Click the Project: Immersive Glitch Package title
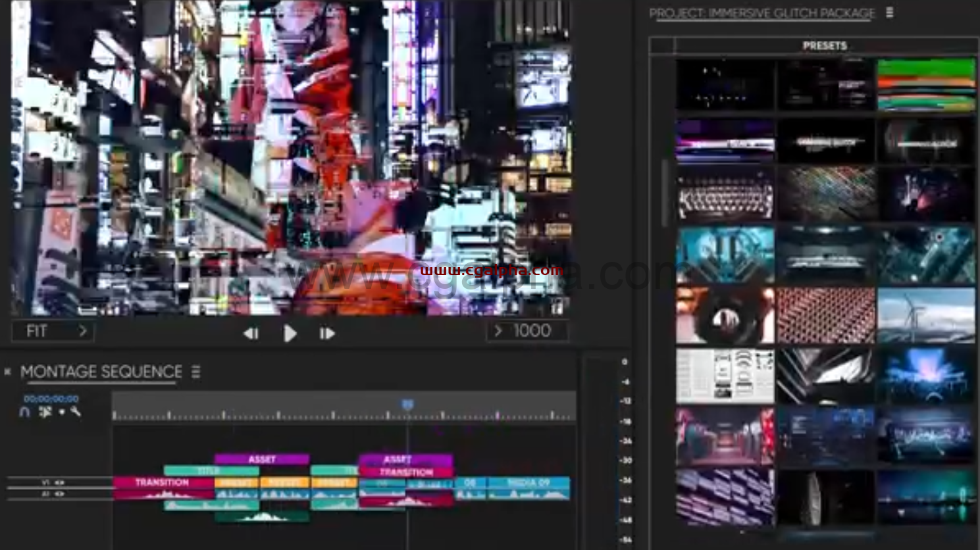This screenshot has height=550, width=980. pyautogui.click(x=761, y=13)
